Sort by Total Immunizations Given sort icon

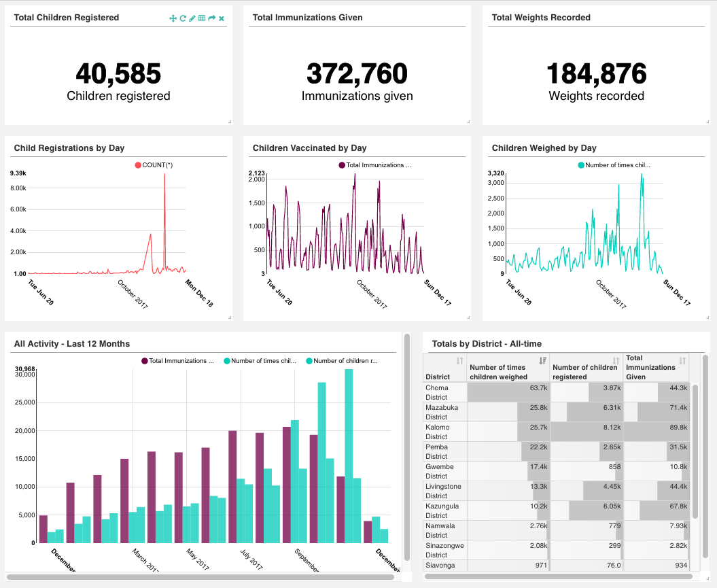click(x=682, y=361)
